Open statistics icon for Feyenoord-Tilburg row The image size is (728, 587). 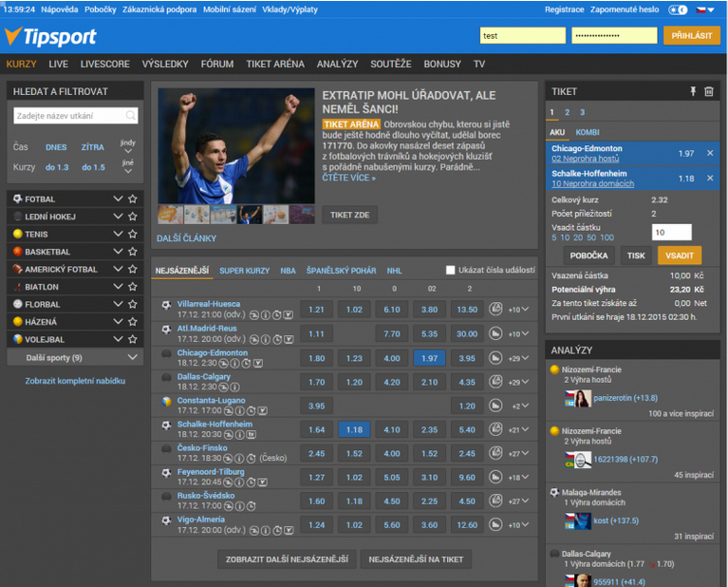(495, 477)
